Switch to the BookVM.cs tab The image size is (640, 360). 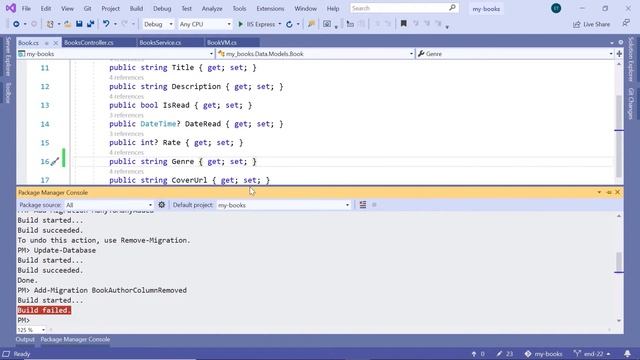point(222,42)
